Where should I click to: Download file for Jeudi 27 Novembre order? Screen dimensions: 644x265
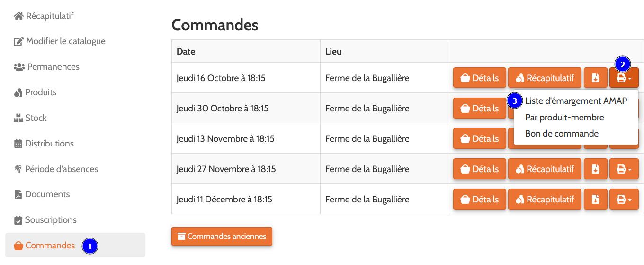(595, 169)
